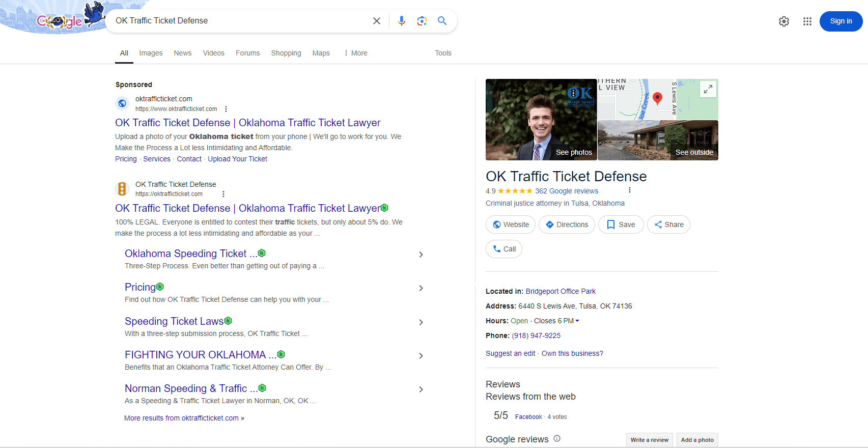Switch to the Forums tab
868x448 pixels.
[x=247, y=53]
